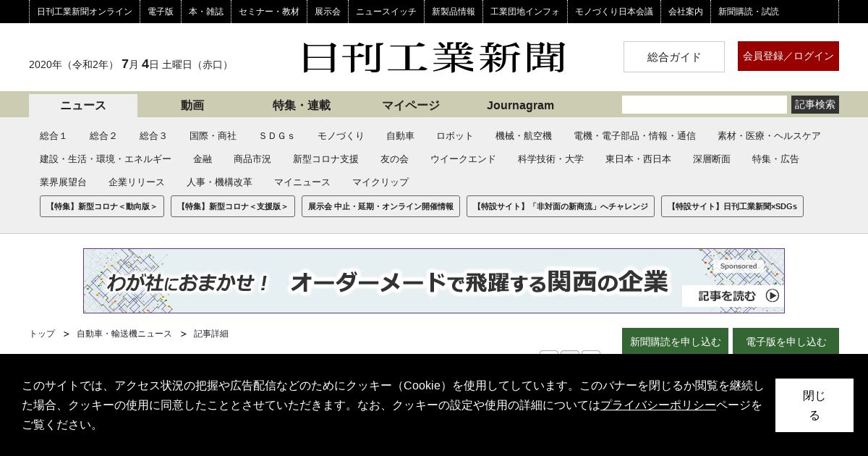
Task: Open 友の会 category
Action: coord(394,159)
